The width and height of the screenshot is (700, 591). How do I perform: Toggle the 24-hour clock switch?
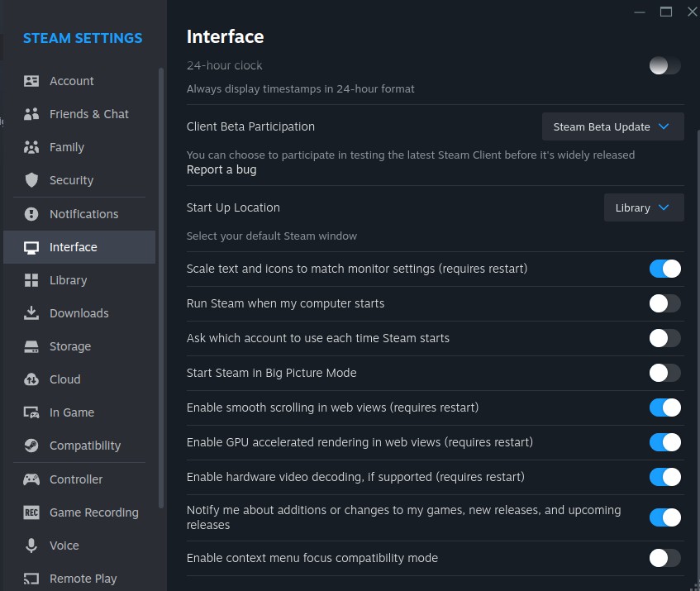[664, 65]
